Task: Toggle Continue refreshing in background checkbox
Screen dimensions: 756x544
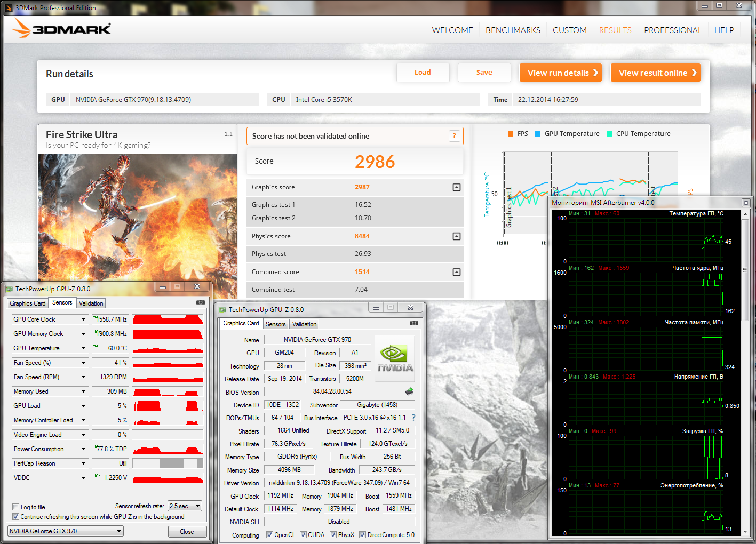Action: click(x=15, y=517)
